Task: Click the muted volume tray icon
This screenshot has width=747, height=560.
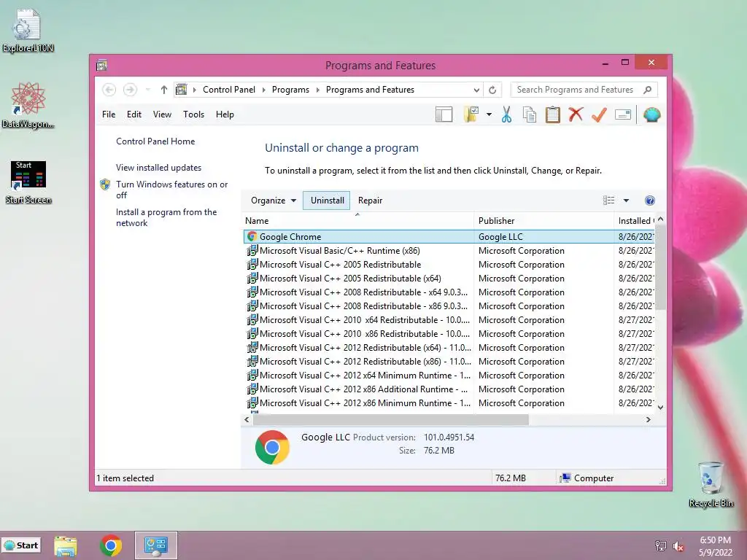Action: pyautogui.click(x=678, y=546)
